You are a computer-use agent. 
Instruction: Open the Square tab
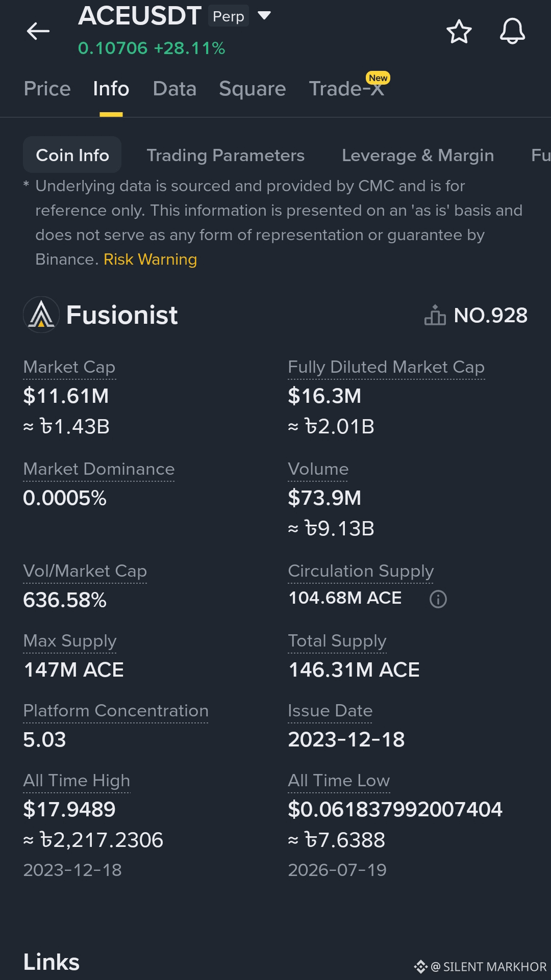(x=253, y=89)
